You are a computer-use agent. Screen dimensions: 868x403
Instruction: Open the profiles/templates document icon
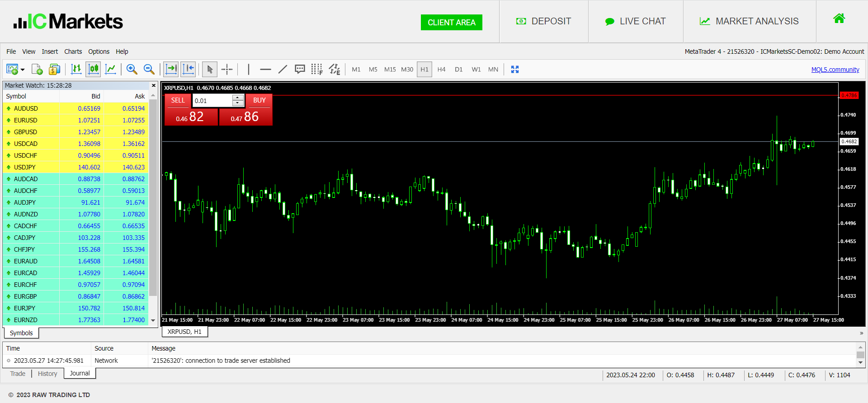pyautogui.click(x=37, y=69)
